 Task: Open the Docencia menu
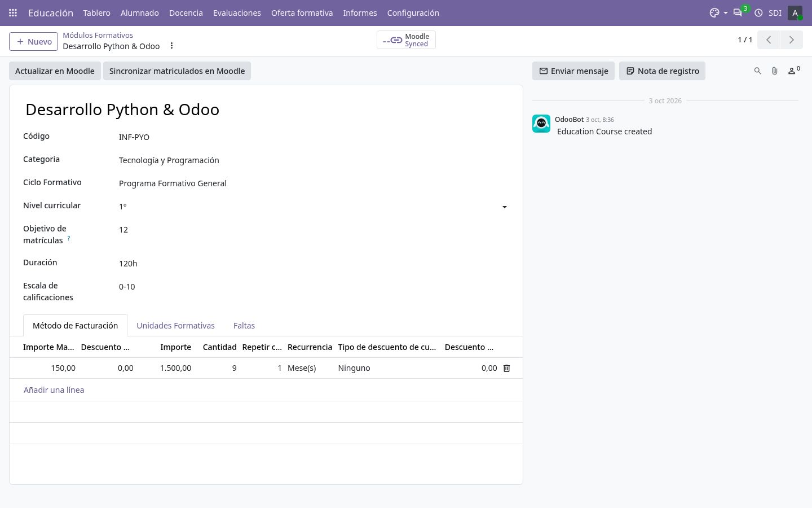coord(186,12)
